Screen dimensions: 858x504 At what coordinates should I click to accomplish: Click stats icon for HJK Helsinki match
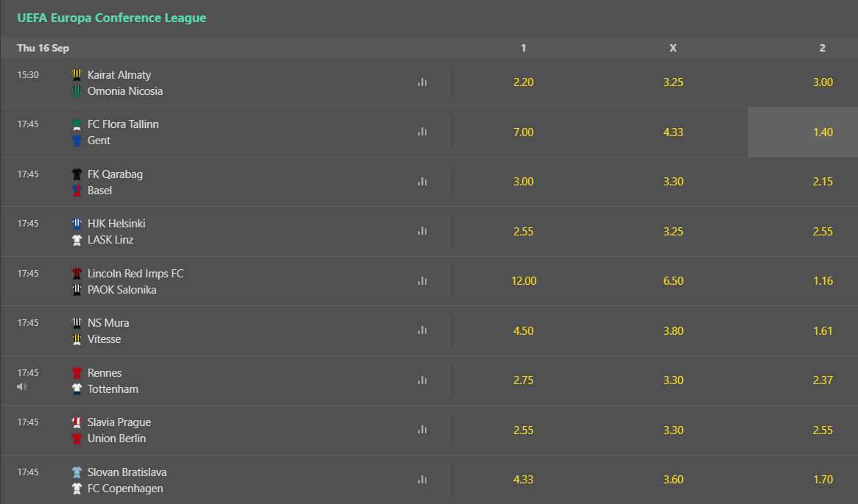tap(422, 231)
